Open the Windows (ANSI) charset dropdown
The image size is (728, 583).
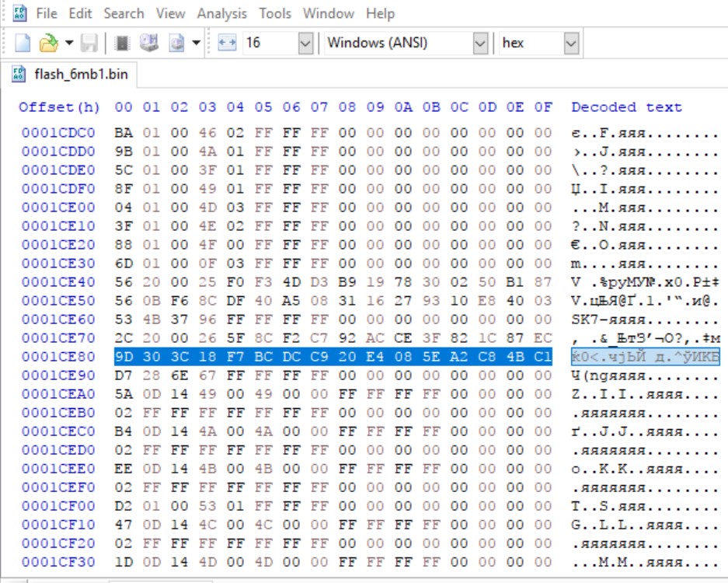(x=481, y=43)
